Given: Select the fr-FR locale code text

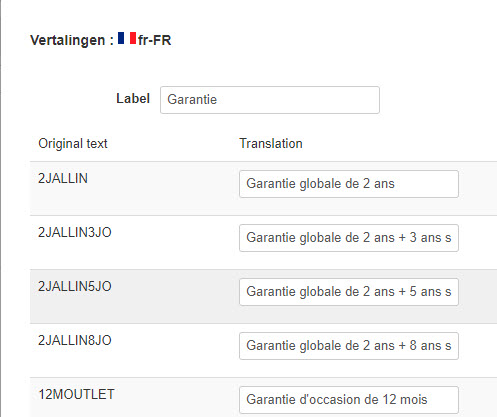Looking at the screenshot, I should (155, 40).
